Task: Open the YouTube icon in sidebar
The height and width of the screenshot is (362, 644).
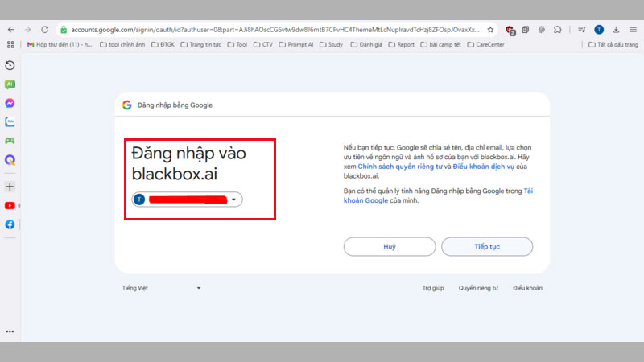Action: [10, 206]
